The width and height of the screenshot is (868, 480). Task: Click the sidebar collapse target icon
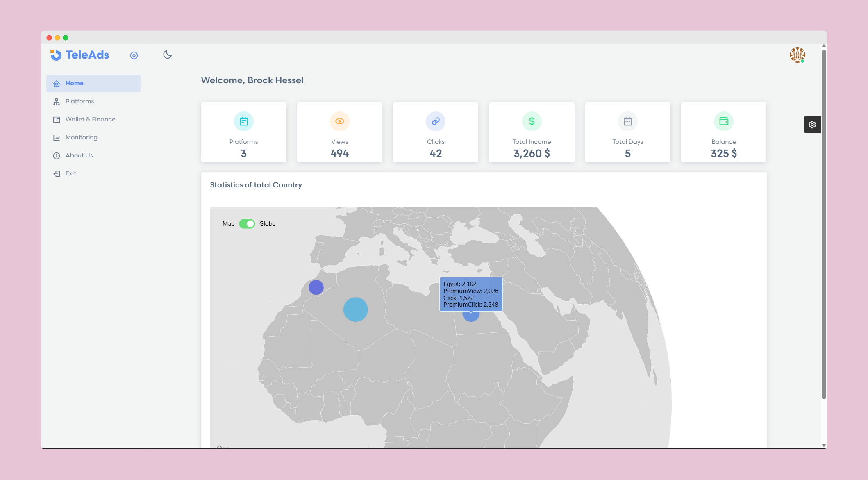[x=134, y=55]
